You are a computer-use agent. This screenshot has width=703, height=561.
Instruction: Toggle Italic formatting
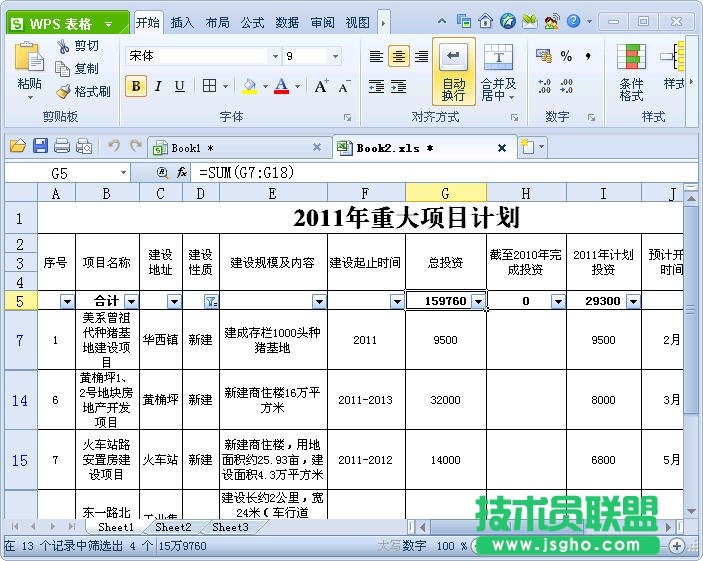(158, 86)
